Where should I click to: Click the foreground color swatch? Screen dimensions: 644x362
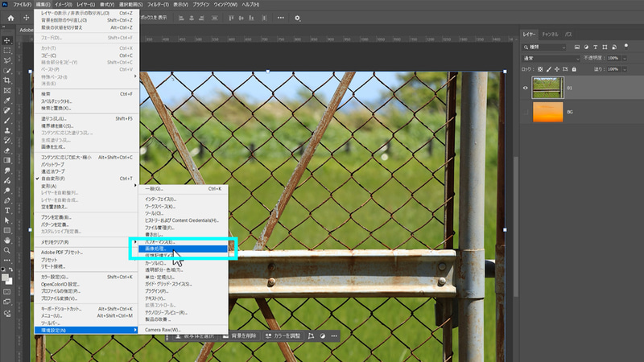[5, 278]
